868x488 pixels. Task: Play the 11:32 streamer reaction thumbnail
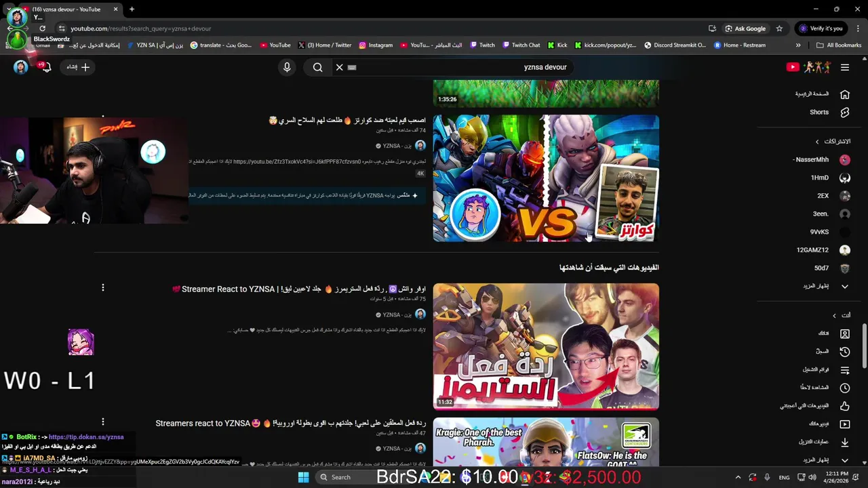pos(546,346)
